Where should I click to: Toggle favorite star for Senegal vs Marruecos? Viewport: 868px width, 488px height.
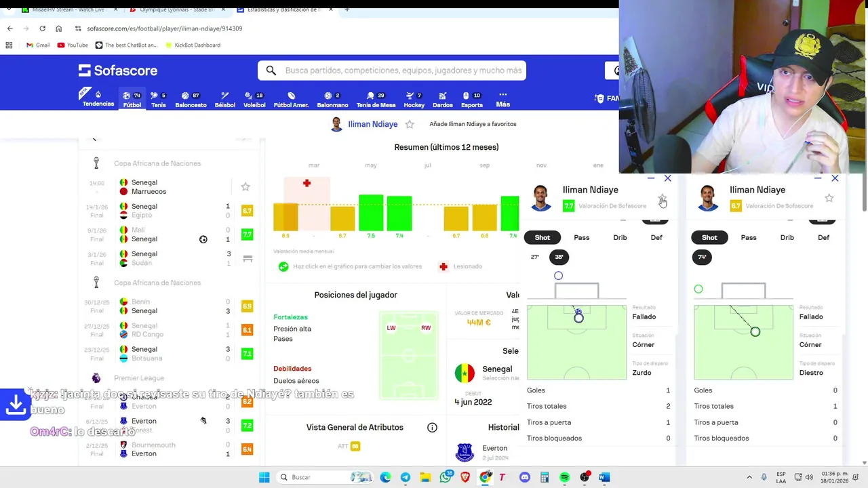click(x=245, y=186)
